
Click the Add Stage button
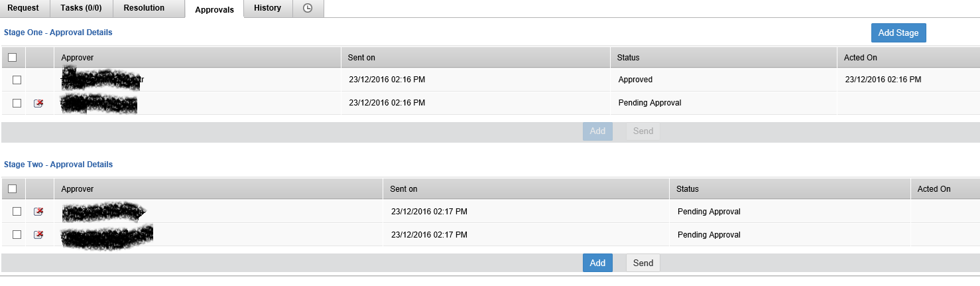(898, 33)
